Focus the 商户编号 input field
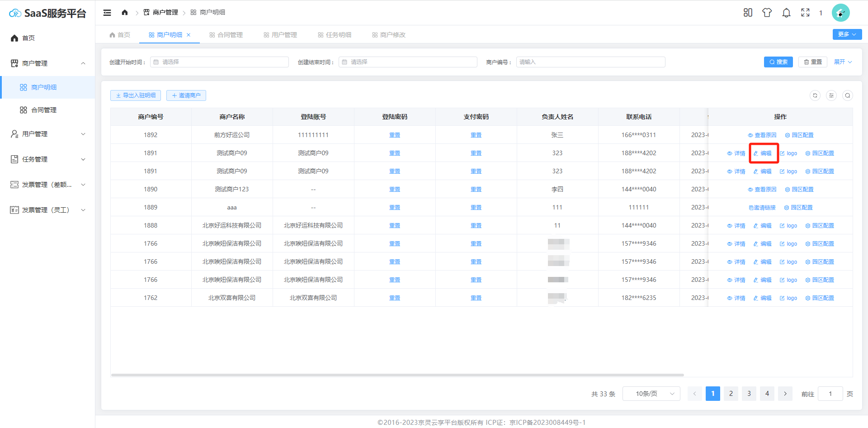868x428 pixels. coord(590,62)
